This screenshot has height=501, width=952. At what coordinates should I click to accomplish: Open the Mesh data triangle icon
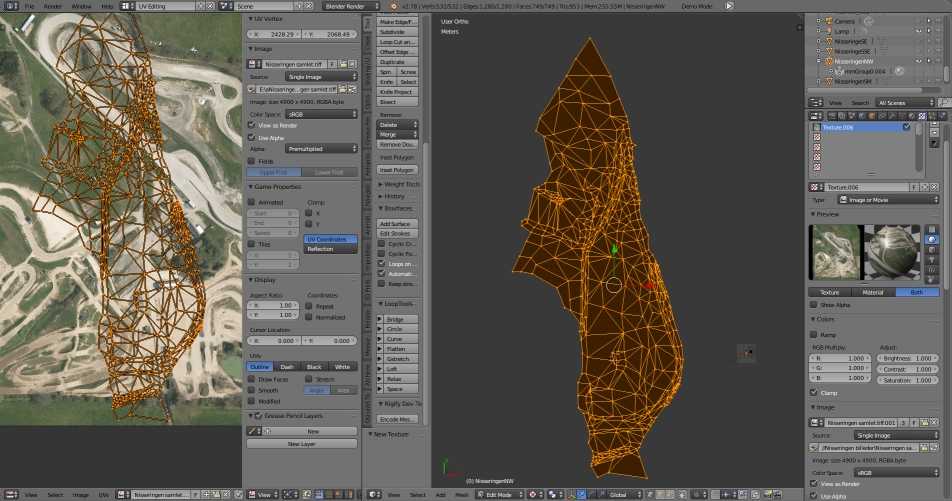(902, 115)
